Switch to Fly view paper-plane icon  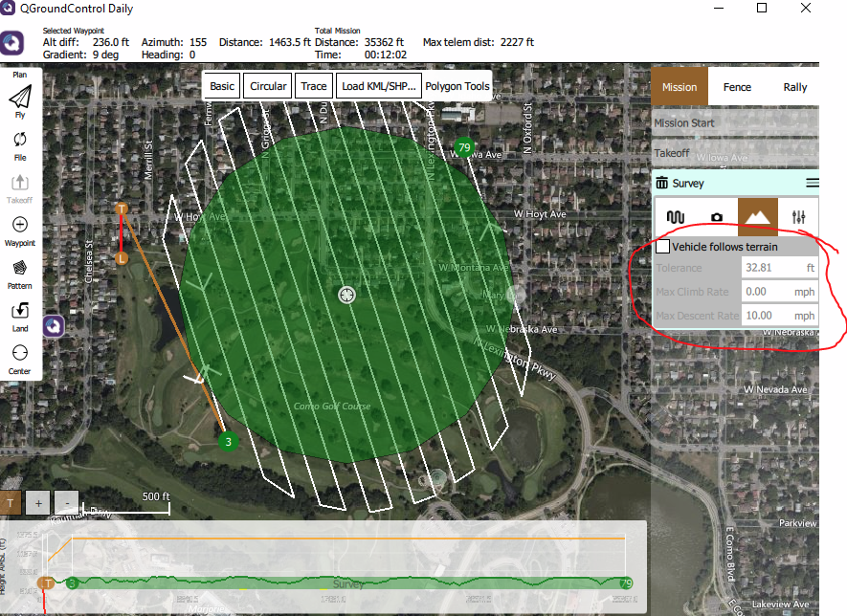[x=20, y=98]
